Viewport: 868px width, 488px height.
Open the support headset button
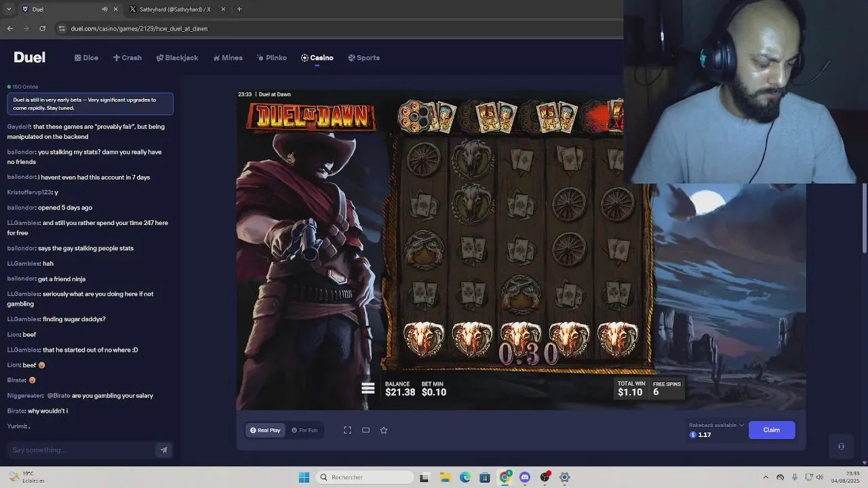point(841,446)
